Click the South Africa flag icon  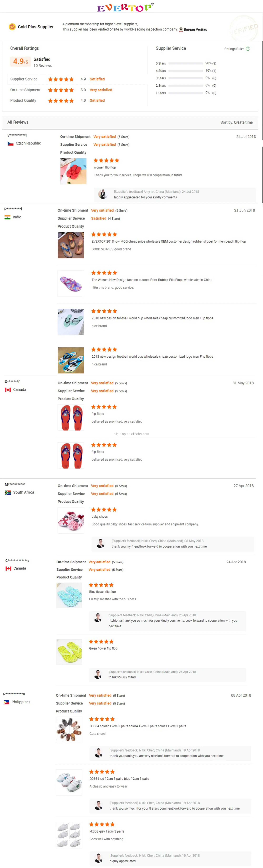pos(8,493)
